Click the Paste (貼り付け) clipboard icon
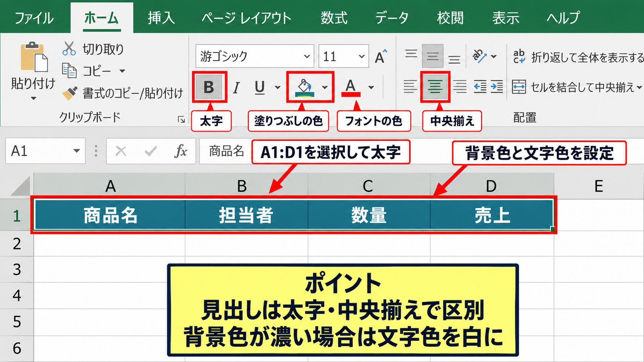The height and width of the screenshot is (362, 644). (34, 57)
